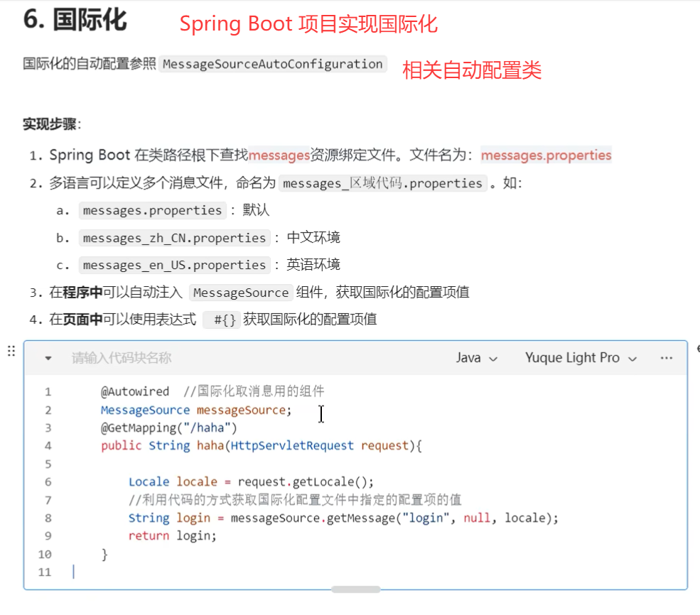Viewport: 700px width, 615px height.
Task: Click the comment on code line 7
Action: 295,500
